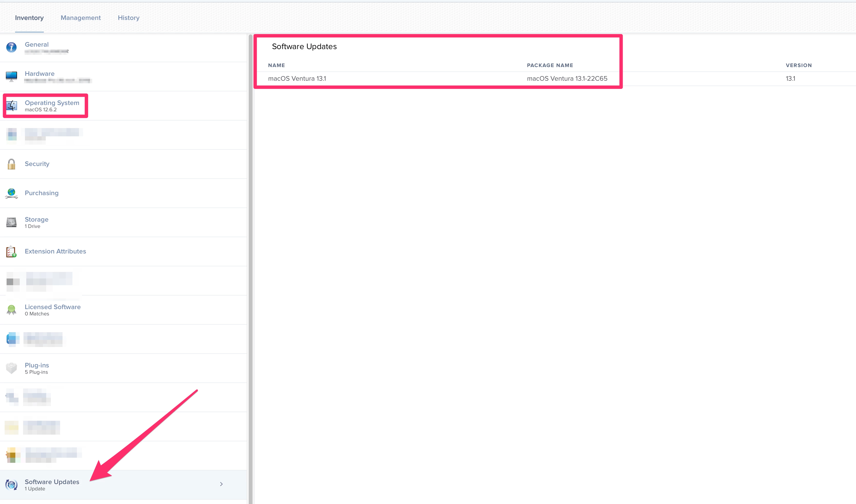Switch to the Management tab

click(81, 18)
